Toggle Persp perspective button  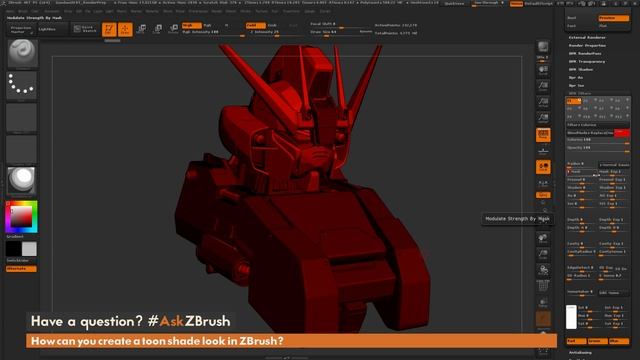(x=543, y=135)
